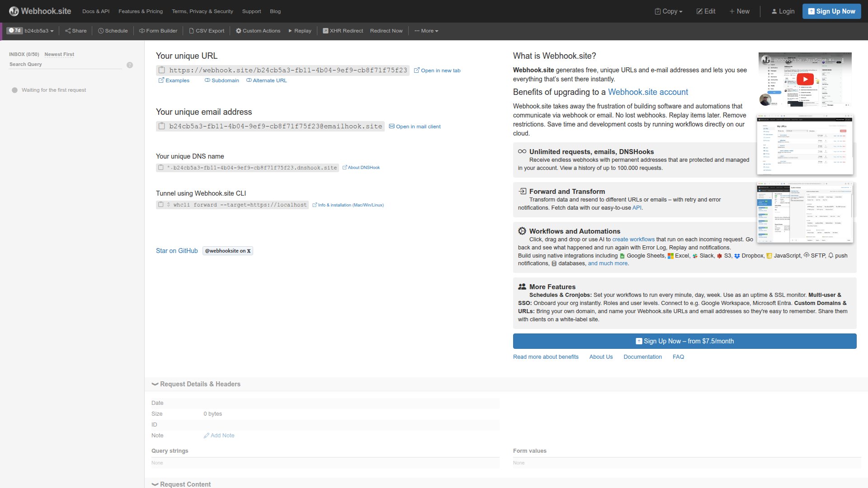This screenshot has height=488, width=868.
Task: Open the Documentation link
Action: 642,357
